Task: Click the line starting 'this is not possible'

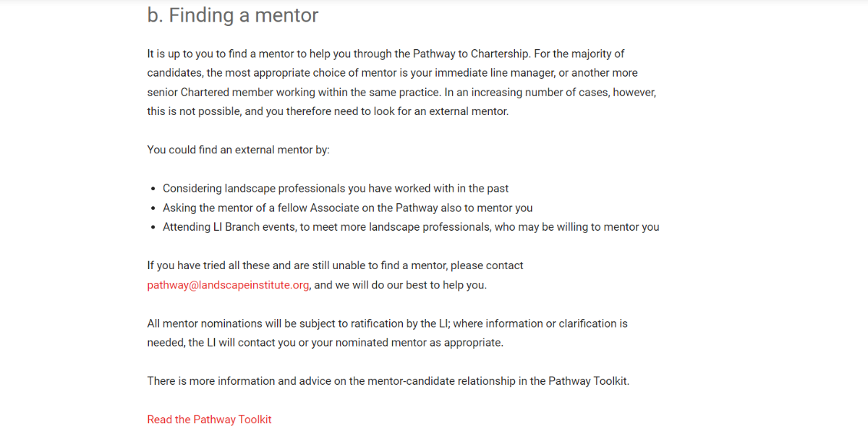Action: click(328, 111)
